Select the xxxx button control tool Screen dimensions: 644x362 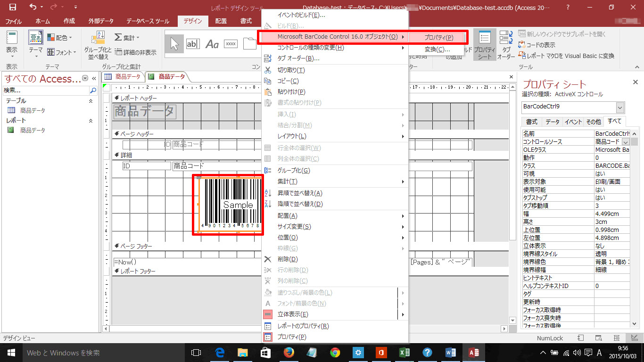(231, 44)
